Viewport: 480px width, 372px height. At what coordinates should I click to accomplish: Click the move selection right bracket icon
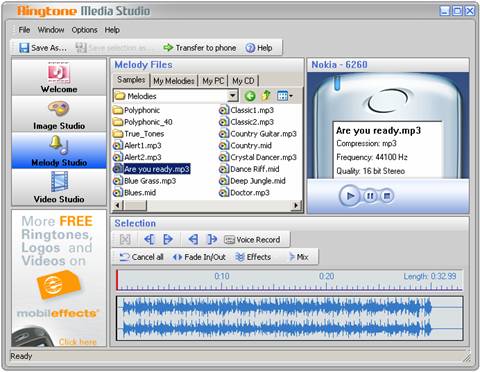point(212,239)
